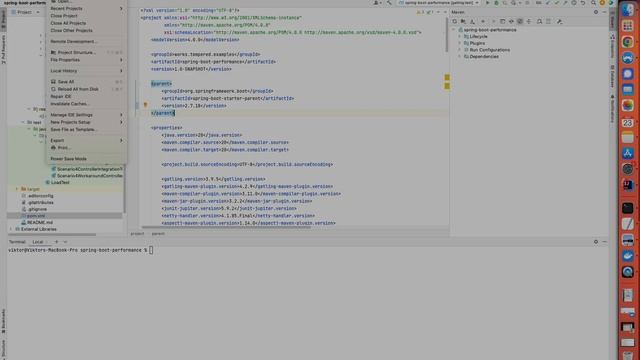This screenshot has height=360, width=640.
Task: Open Recent Projects submenu
Action: (x=86, y=9)
